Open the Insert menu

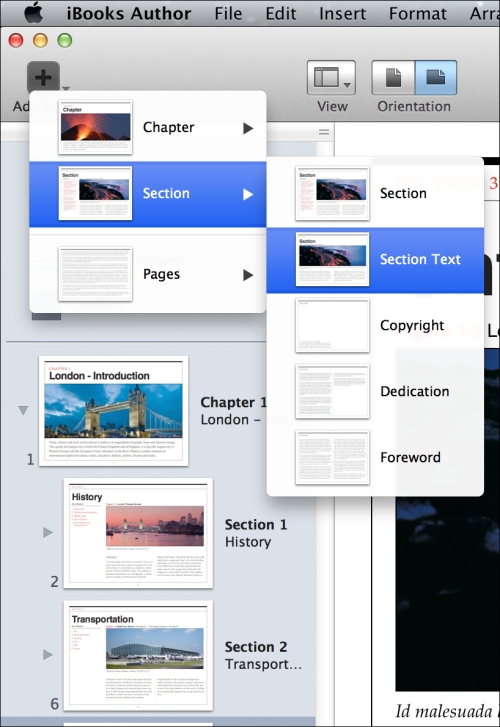point(342,13)
